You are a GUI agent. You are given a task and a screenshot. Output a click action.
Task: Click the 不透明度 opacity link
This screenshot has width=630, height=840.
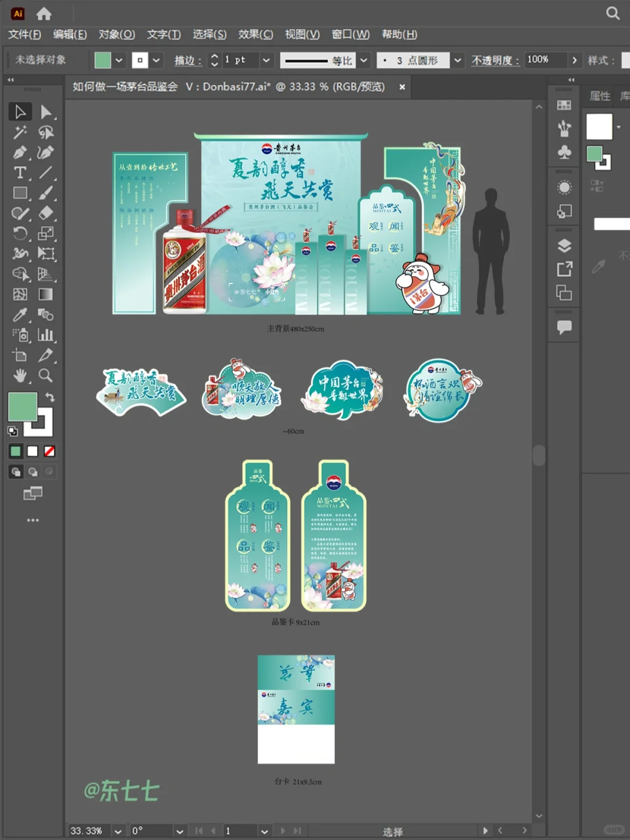(495, 60)
